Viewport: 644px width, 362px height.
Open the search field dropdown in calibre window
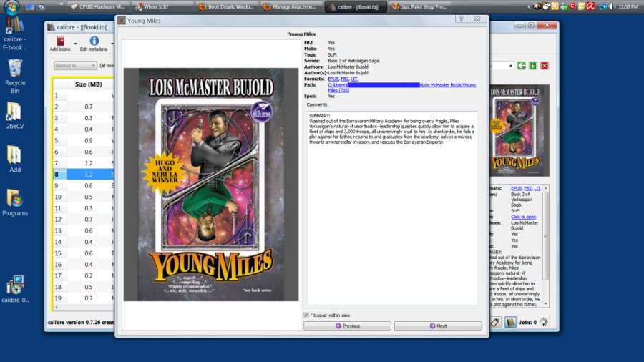(x=510, y=66)
